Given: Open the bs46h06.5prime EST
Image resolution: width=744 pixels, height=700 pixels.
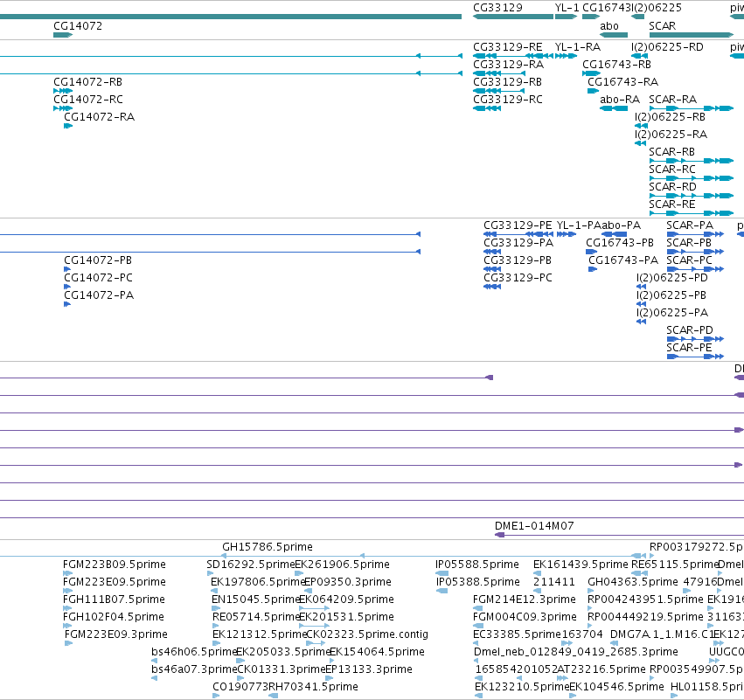Looking at the screenshot, I should click(x=194, y=652).
